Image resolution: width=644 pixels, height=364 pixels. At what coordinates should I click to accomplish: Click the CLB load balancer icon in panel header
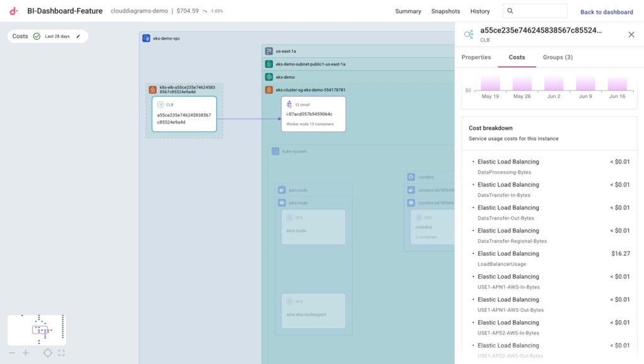point(469,35)
